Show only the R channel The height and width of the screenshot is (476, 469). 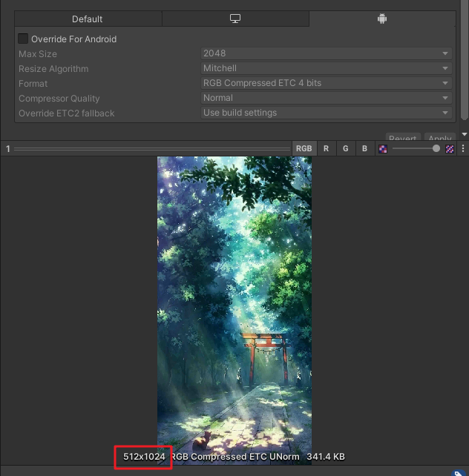point(327,148)
